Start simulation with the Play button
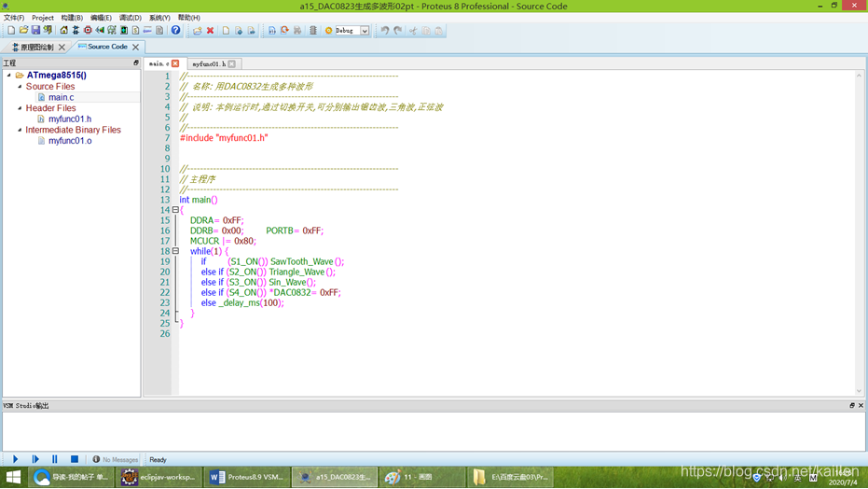 (16, 459)
